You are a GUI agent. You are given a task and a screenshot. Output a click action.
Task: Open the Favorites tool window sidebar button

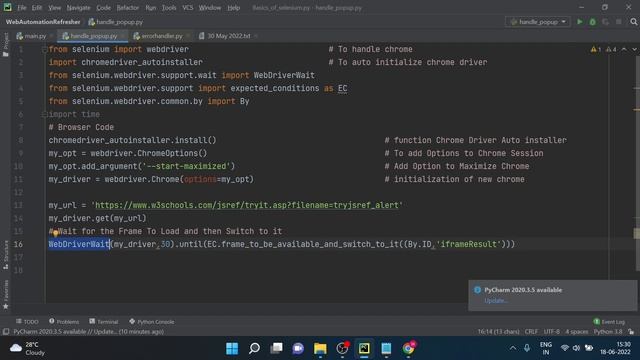pos(5,294)
